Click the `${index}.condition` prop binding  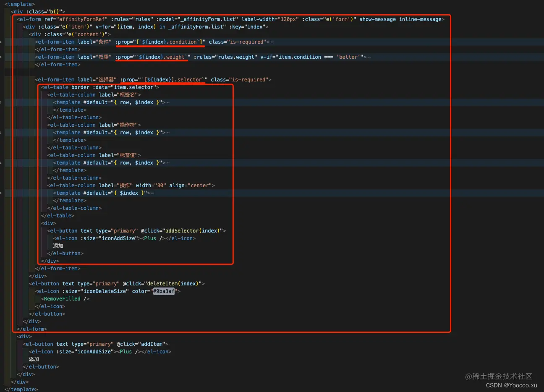(x=160, y=42)
